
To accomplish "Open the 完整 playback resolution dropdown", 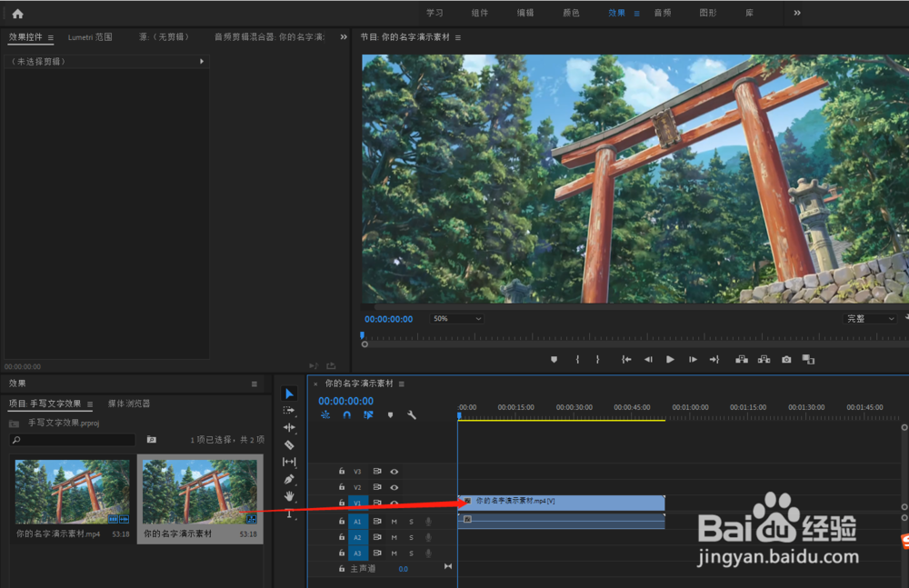I will point(870,319).
